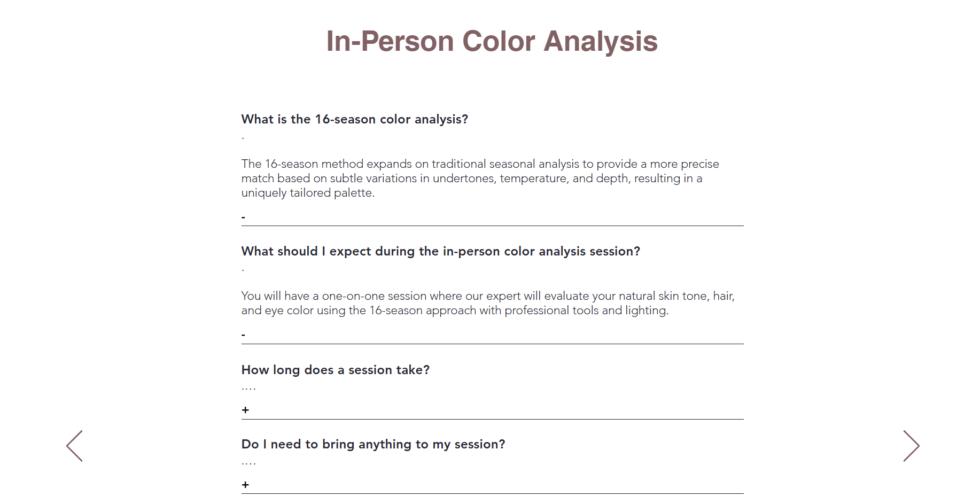Click the divider line beneath the in-person session answer

(492, 344)
